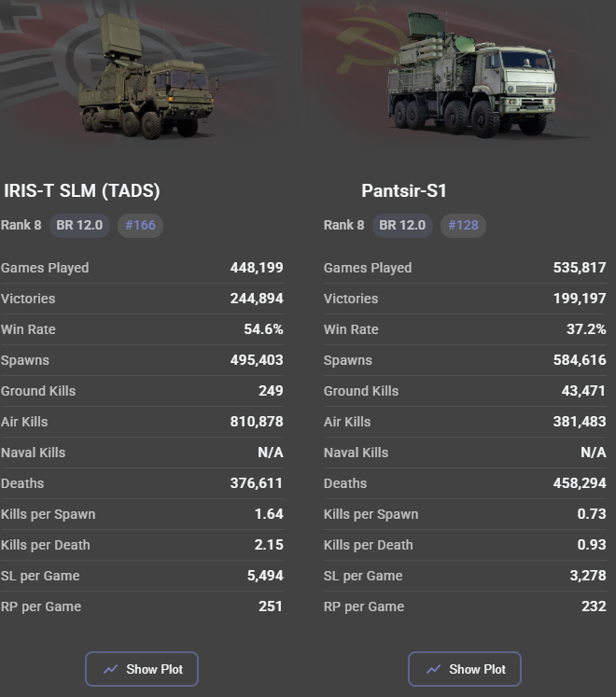616x697 pixels.
Task: Click the 2.15 Kills per Death value
Action: tap(269, 545)
